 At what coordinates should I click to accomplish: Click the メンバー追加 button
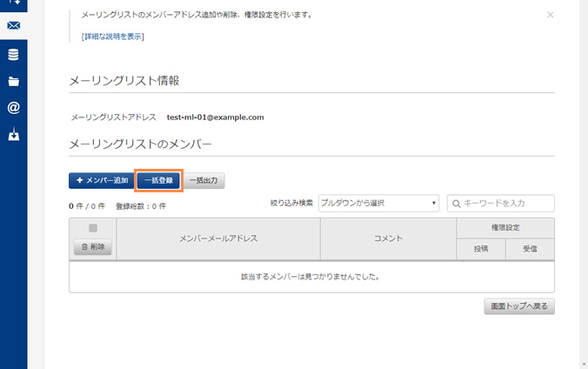[101, 180]
